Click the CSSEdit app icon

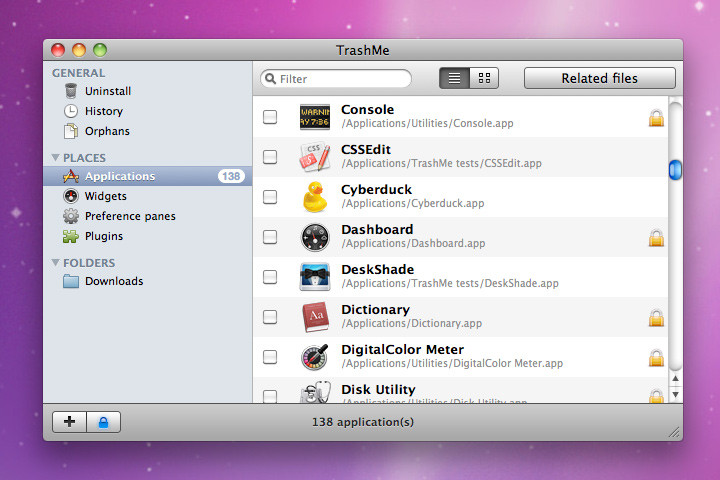pyautogui.click(x=315, y=157)
